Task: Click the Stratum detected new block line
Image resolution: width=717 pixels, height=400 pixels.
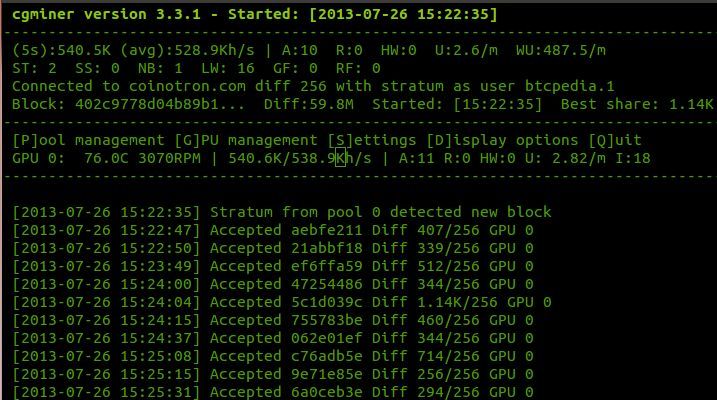Action: click(282, 212)
